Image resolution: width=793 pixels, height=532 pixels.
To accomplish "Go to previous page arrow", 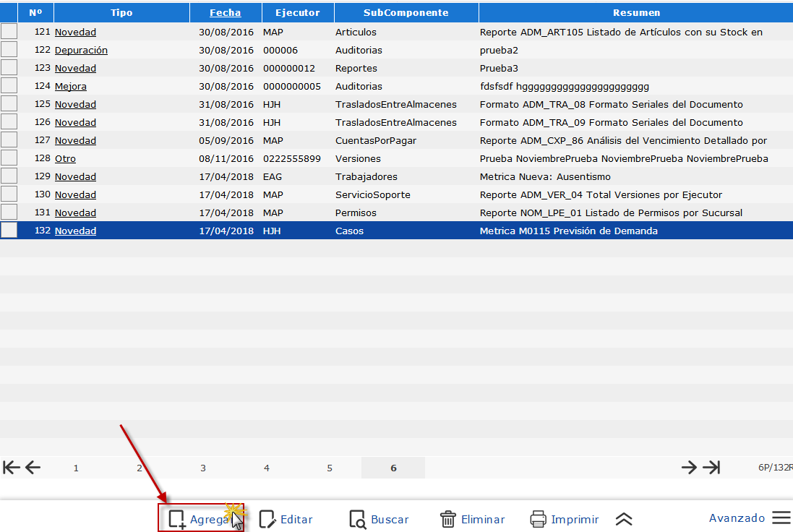I will point(33,468).
